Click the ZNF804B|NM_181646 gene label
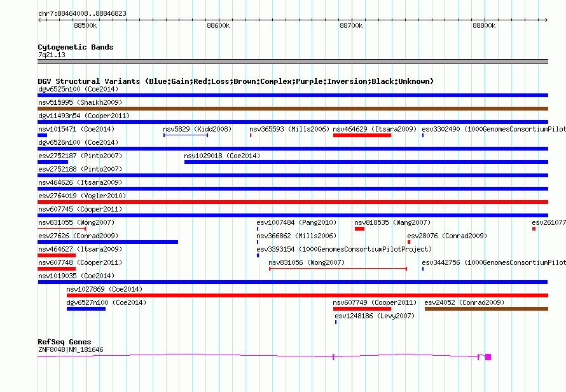 point(71,349)
